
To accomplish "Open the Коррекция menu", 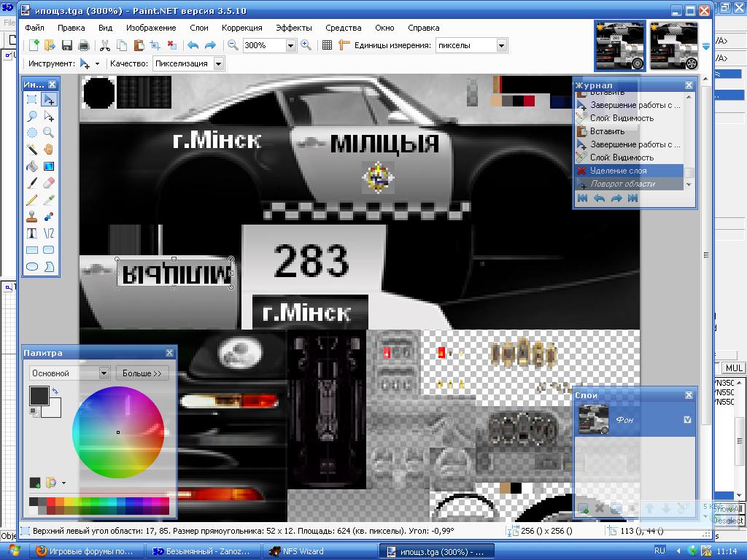I will click(242, 28).
